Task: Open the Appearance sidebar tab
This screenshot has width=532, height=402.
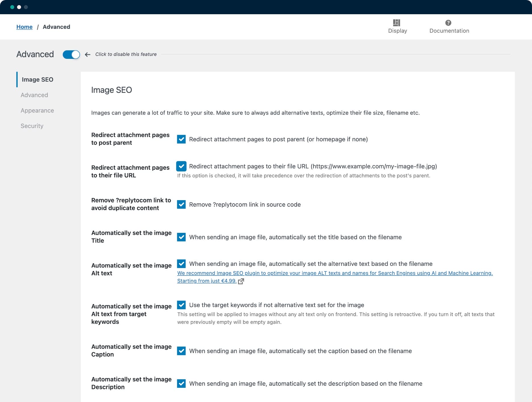Action: click(37, 111)
